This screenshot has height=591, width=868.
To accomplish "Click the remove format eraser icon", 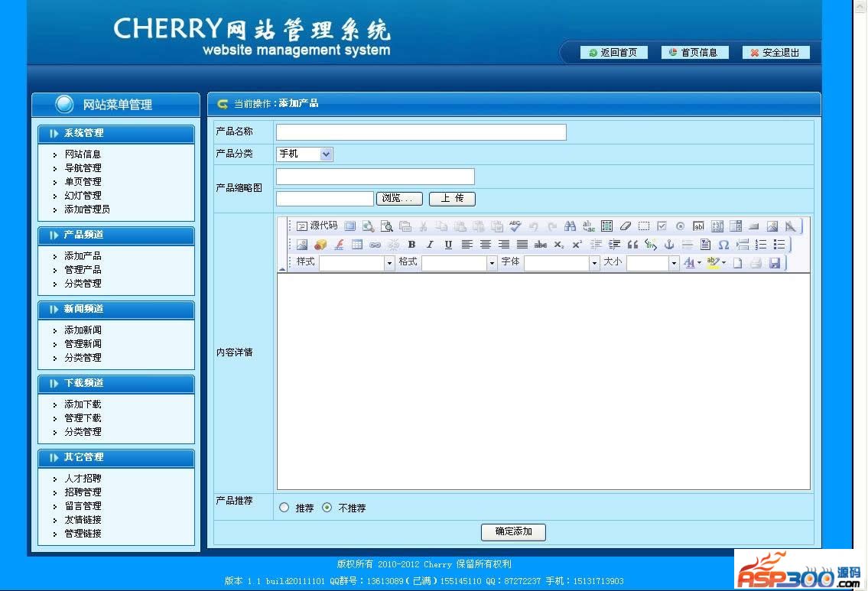I will click(x=626, y=226).
